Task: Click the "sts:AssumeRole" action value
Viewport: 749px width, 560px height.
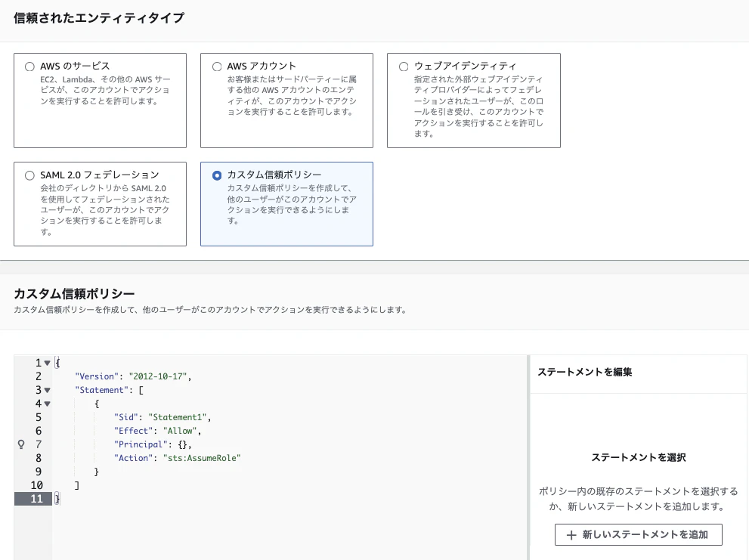Action: pyautogui.click(x=202, y=458)
